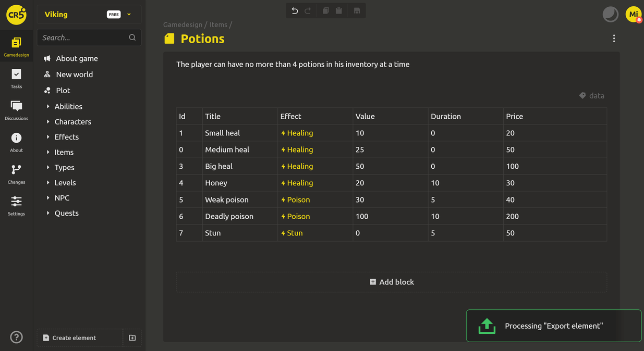Viewport: 644px width, 351px height.
Task: Open the Tasks section in sidebar
Action: tap(16, 79)
